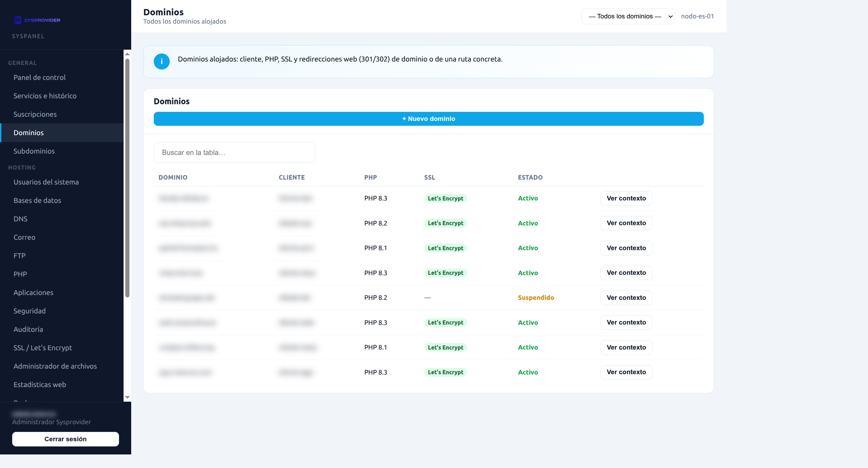The height and width of the screenshot is (468, 868).
Task: Click the PHP column header
Action: 370,177
